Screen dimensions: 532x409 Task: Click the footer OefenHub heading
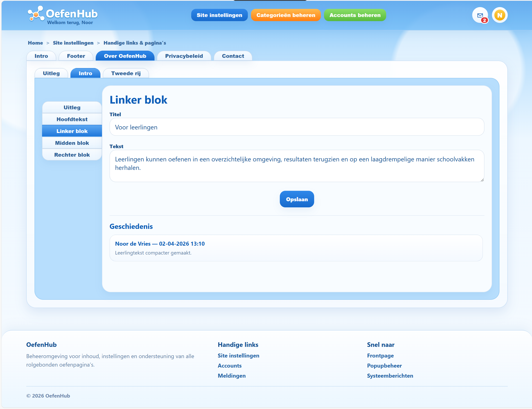tap(41, 345)
